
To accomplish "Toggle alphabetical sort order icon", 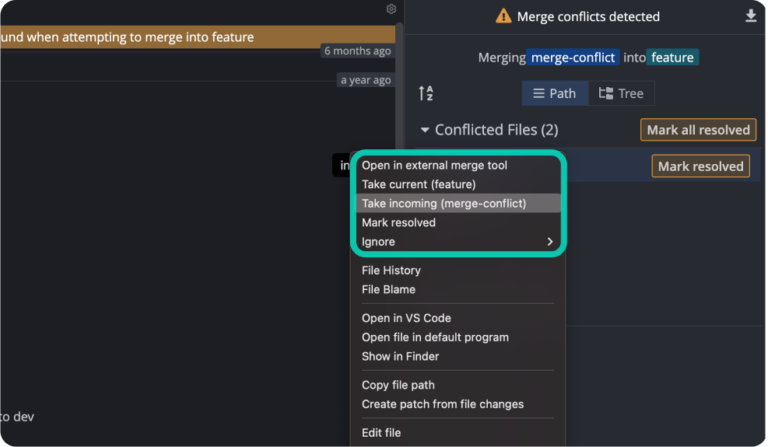I will 426,94.
